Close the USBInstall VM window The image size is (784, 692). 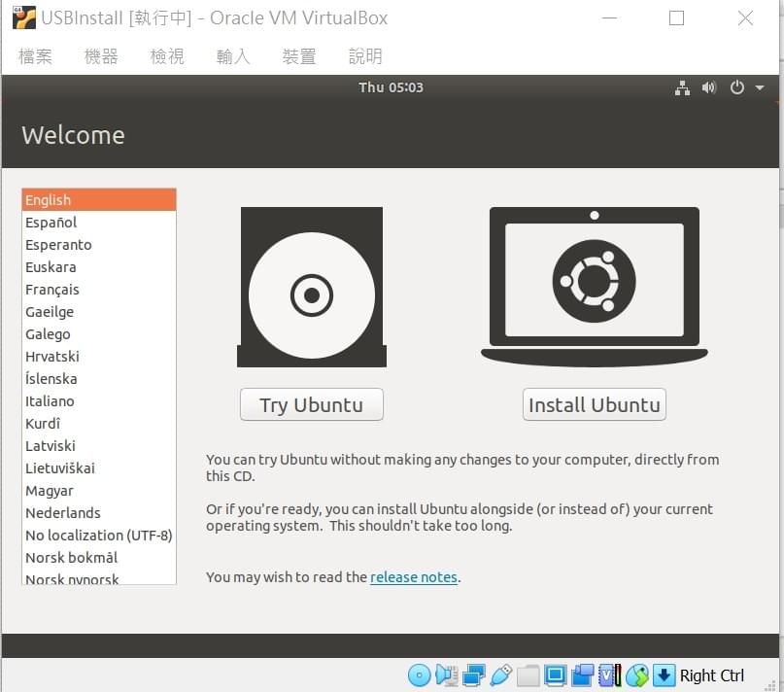[x=745, y=18]
